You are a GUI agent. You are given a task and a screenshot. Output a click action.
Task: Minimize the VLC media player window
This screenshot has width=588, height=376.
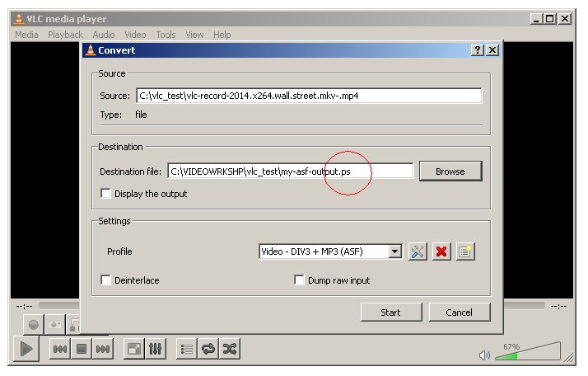tap(536, 19)
